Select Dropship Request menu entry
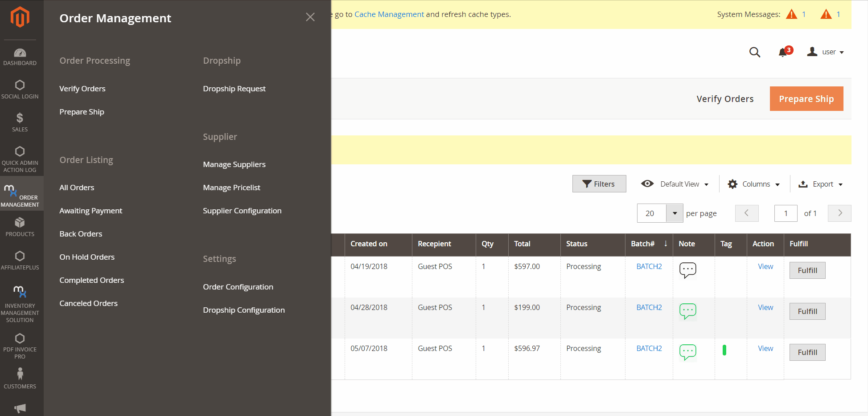868x416 pixels. tap(234, 89)
